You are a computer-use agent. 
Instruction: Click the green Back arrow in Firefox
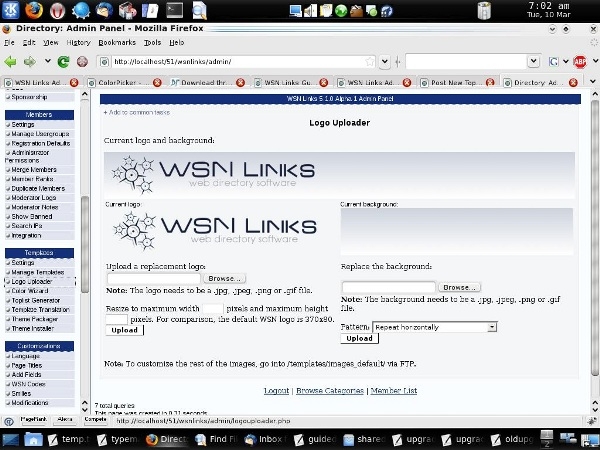point(10,62)
